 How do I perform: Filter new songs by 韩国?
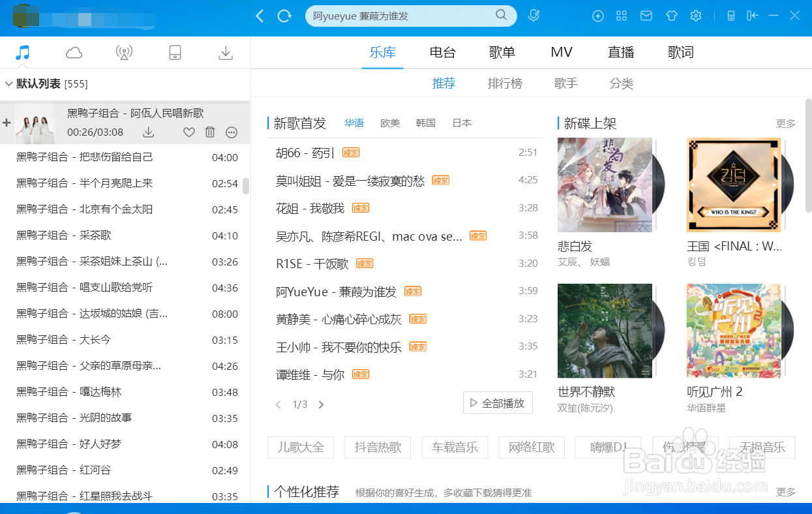pyautogui.click(x=426, y=123)
